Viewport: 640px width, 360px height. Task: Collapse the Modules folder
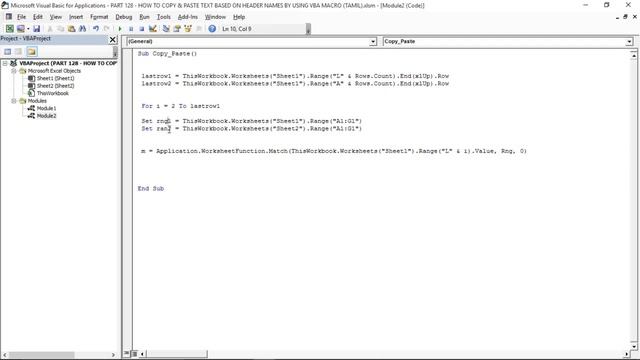pos(13,101)
